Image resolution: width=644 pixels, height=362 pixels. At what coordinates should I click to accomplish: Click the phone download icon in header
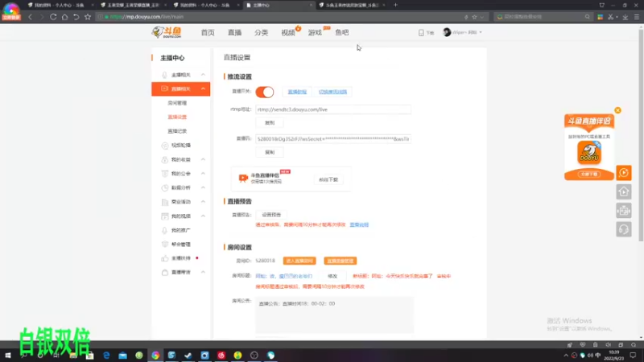[x=421, y=32]
